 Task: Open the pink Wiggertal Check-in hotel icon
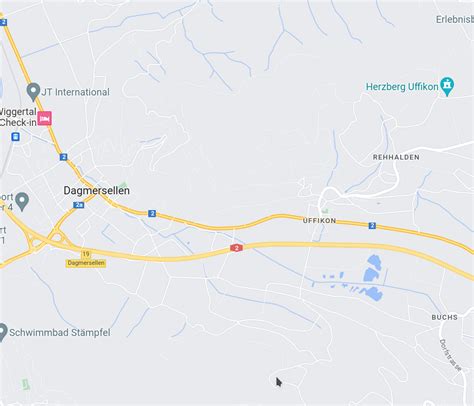click(x=44, y=118)
